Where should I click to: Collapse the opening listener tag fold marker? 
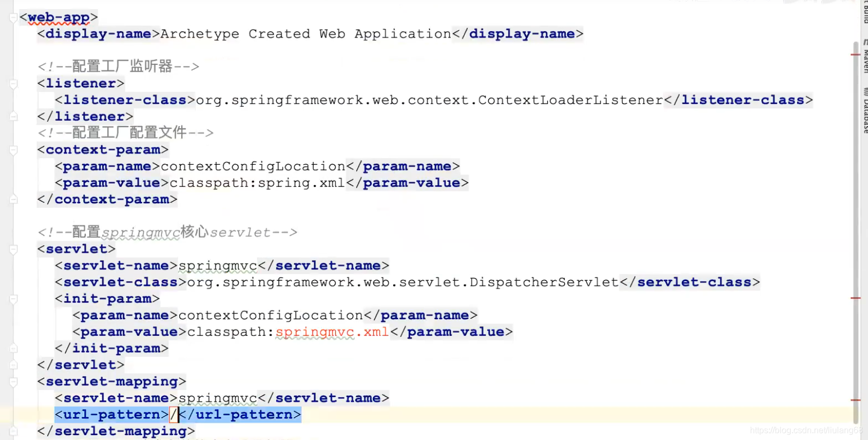(x=13, y=84)
